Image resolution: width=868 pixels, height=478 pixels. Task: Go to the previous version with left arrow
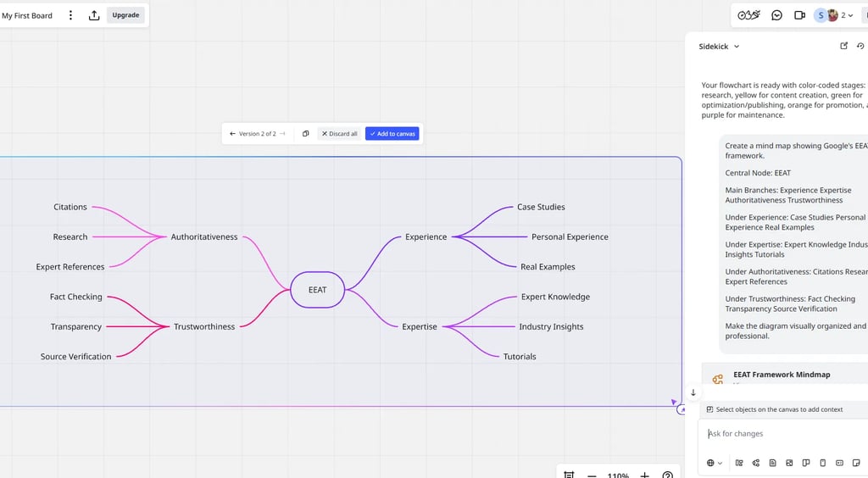(x=232, y=134)
